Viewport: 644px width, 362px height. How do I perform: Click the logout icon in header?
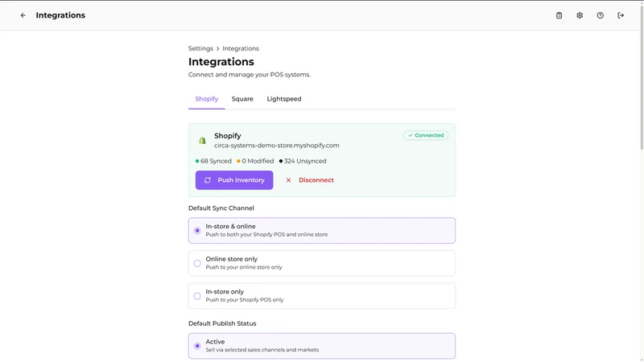(x=621, y=15)
